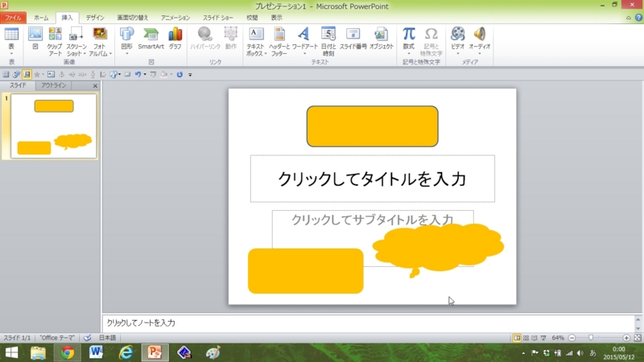The height and width of the screenshot is (362, 644).
Task: Switch to reading view
Action: pos(535,338)
